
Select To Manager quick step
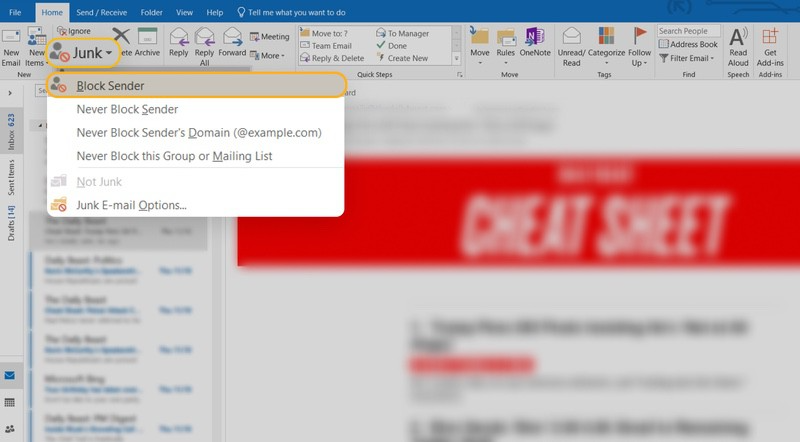point(403,33)
